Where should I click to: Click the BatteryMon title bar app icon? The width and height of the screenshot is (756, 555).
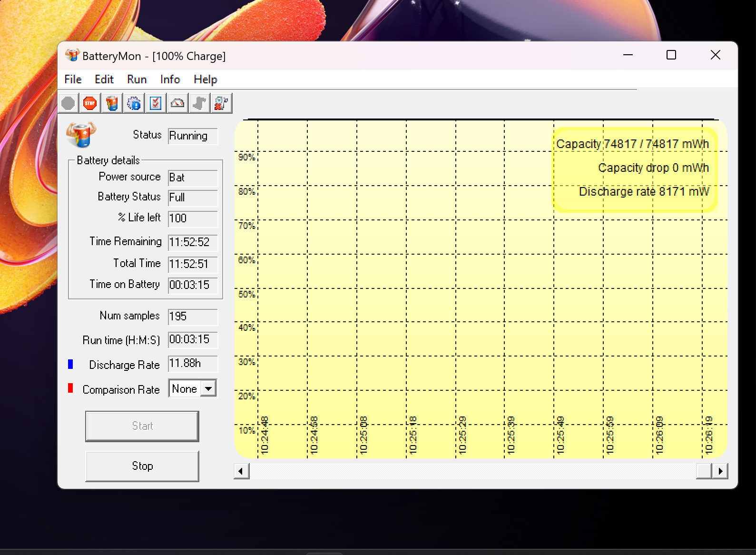click(x=72, y=55)
